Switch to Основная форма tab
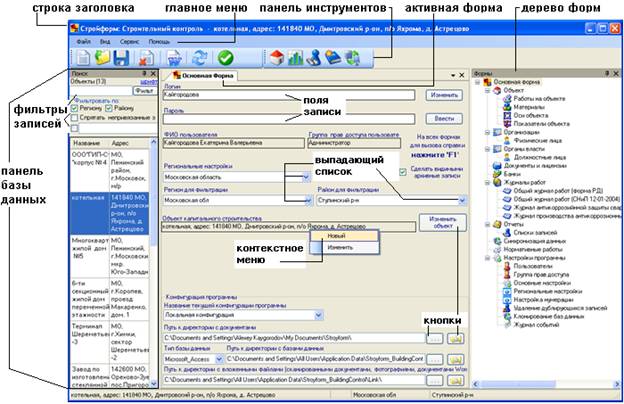The width and height of the screenshot is (624, 404). click(x=204, y=75)
